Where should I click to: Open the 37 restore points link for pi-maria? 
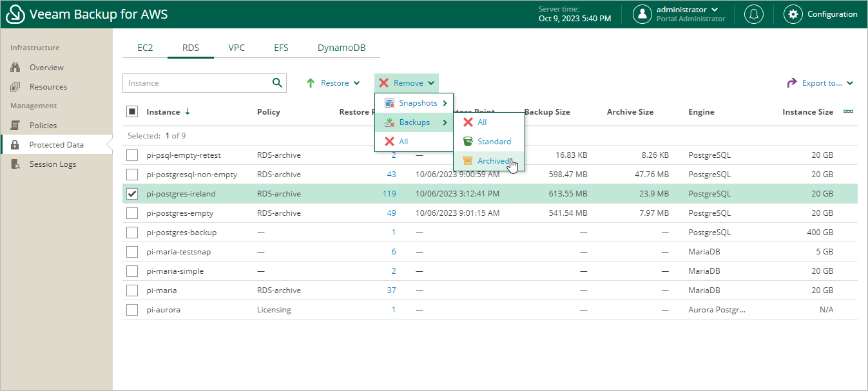(x=391, y=291)
